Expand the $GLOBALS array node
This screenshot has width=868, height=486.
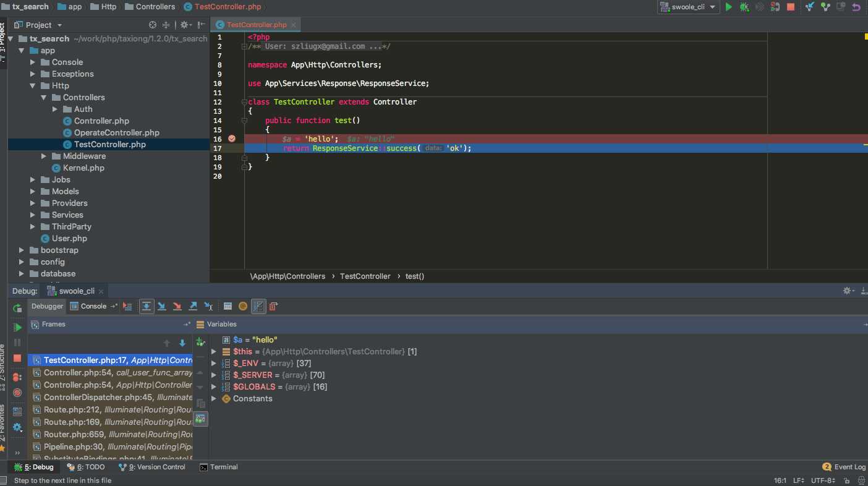[x=214, y=387]
